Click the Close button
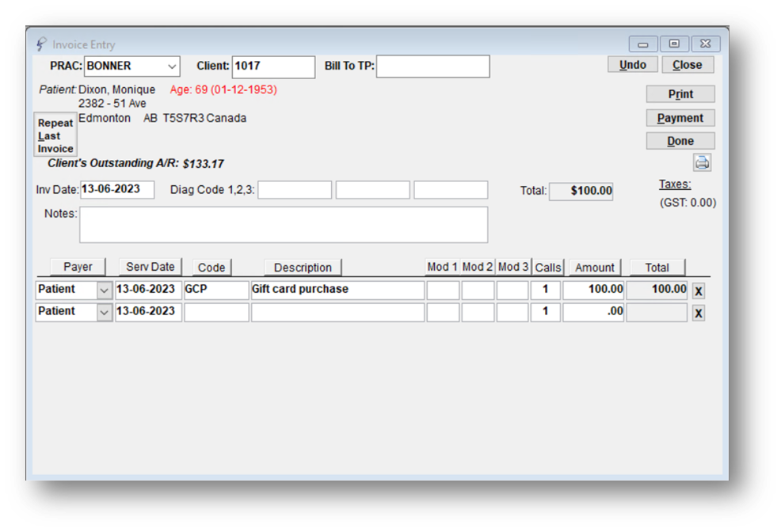Screen dimensions: 781x532 [688, 65]
